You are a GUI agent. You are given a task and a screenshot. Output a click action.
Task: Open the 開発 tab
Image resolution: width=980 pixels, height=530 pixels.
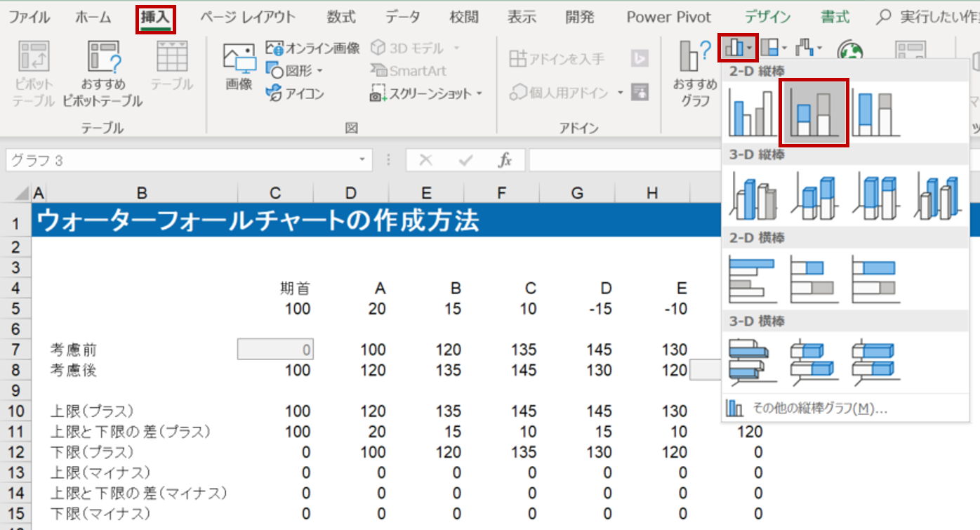point(579,18)
